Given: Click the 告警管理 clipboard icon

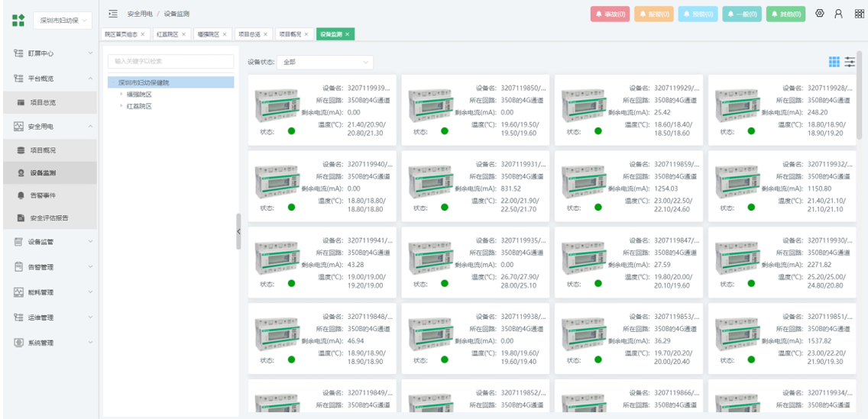Looking at the screenshot, I should 18,267.
